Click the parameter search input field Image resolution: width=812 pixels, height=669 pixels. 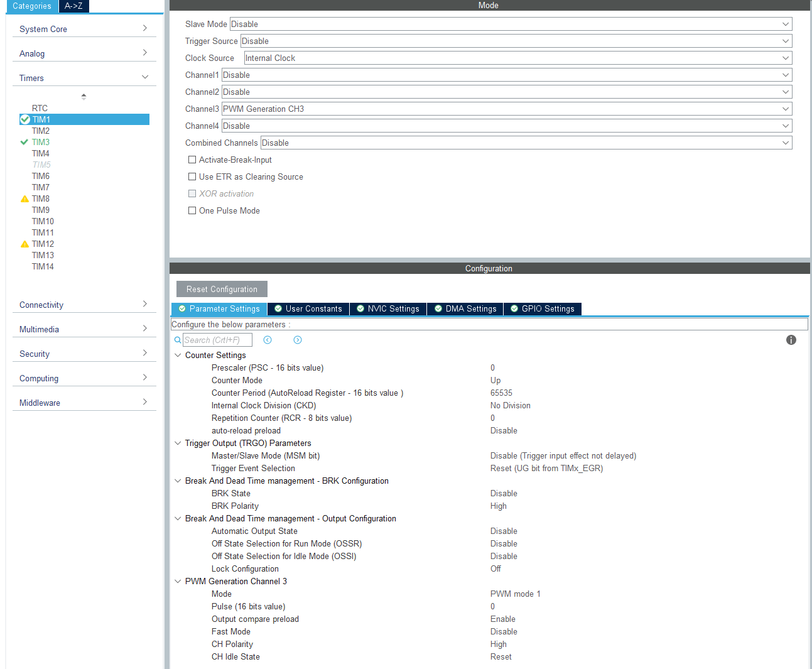coord(217,340)
